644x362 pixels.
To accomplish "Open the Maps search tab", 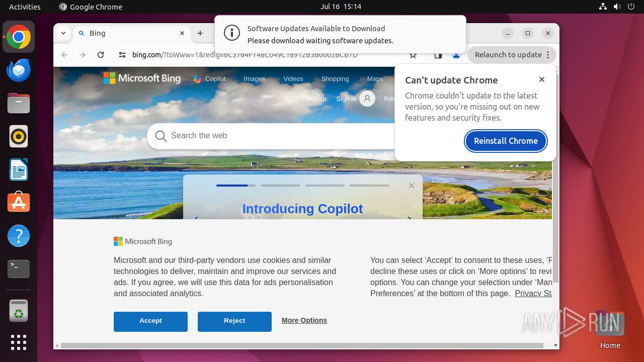I will tap(375, 79).
